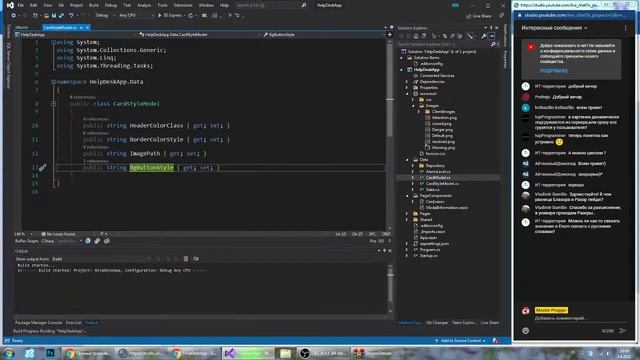The image size is (640, 360).
Task: Expand the Pages folder in Solution Explorer
Action: point(407,213)
